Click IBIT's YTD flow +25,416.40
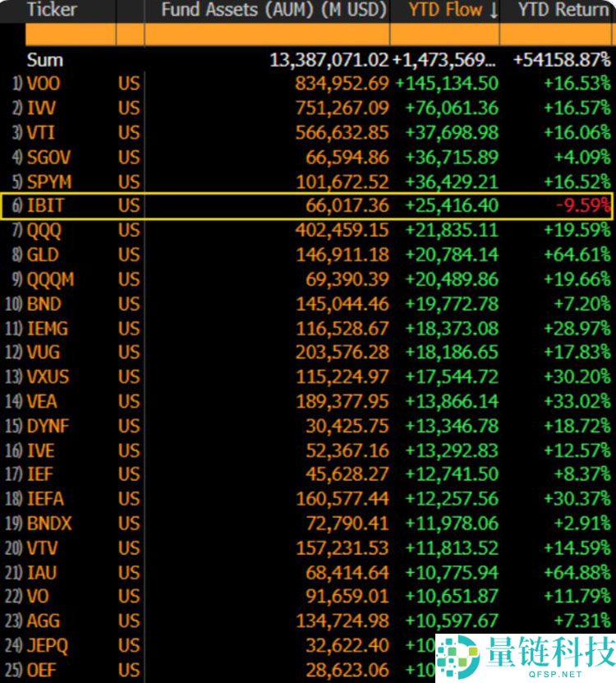616x683 pixels. (452, 205)
